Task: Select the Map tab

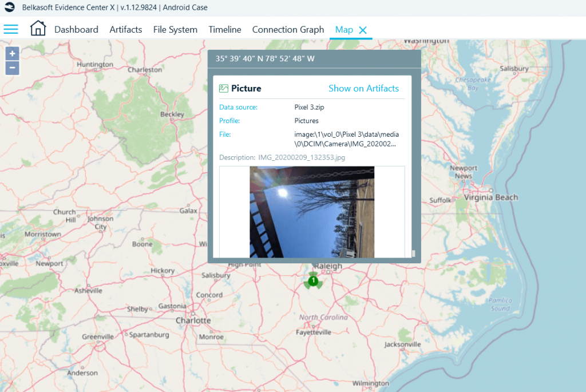Action: click(343, 29)
